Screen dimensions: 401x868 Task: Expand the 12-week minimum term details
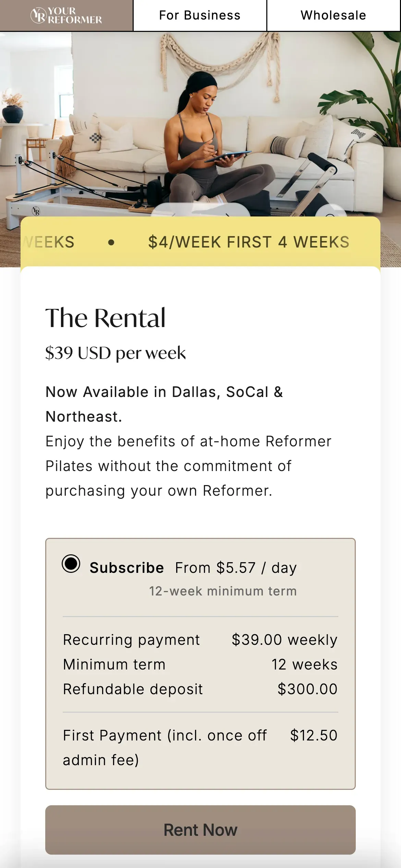(x=222, y=591)
